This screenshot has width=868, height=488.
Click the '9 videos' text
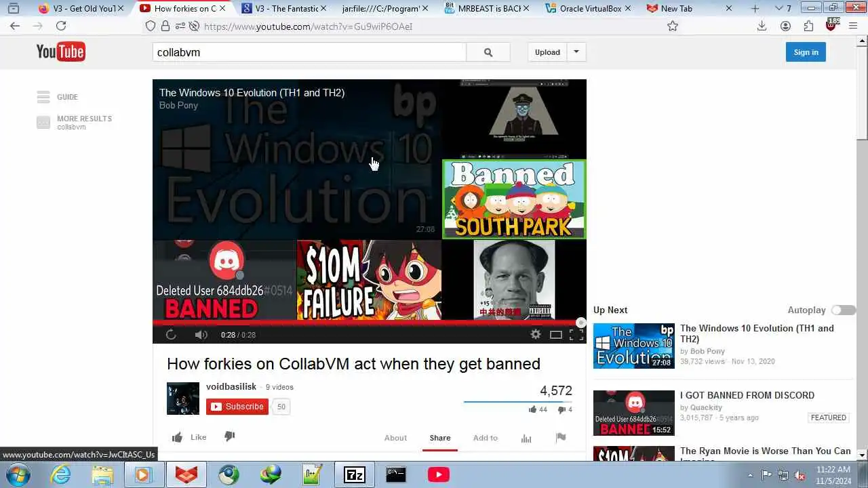click(279, 387)
